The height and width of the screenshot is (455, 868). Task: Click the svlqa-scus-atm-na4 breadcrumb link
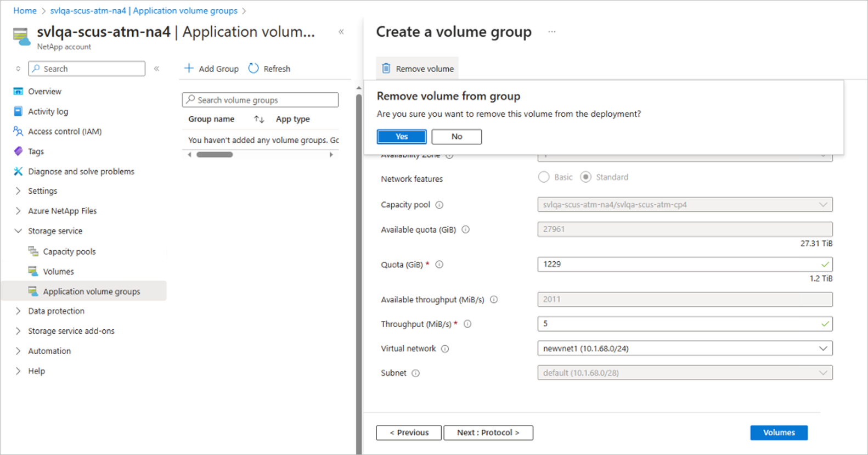[144, 10]
